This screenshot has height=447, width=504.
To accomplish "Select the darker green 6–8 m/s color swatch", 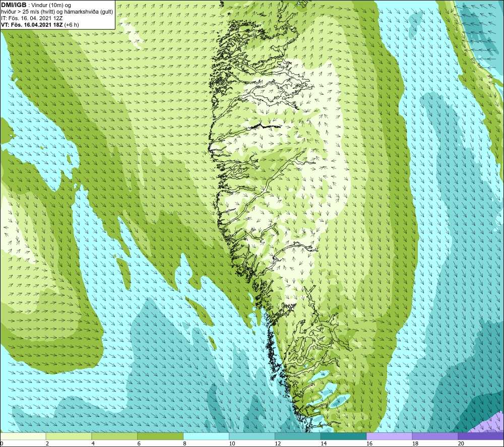I will click(x=160, y=436).
